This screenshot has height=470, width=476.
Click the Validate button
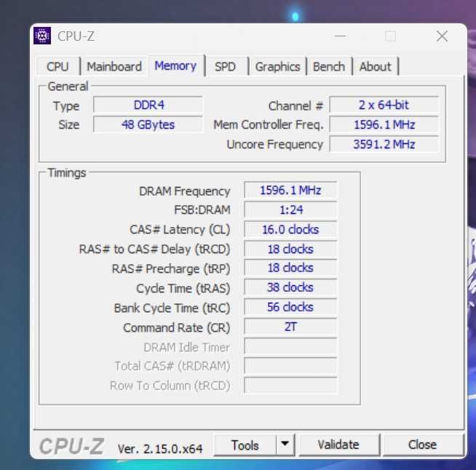[338, 445]
